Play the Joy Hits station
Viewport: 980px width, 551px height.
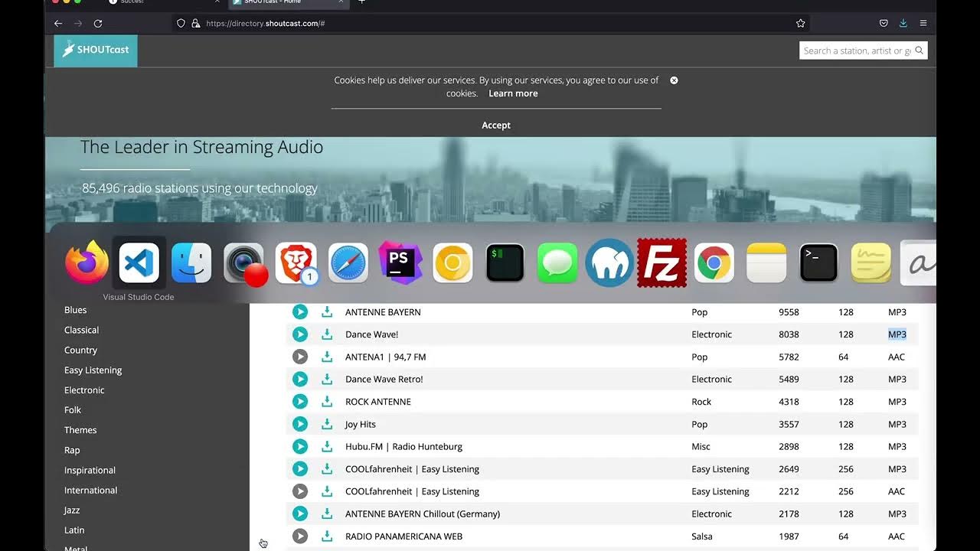[300, 424]
